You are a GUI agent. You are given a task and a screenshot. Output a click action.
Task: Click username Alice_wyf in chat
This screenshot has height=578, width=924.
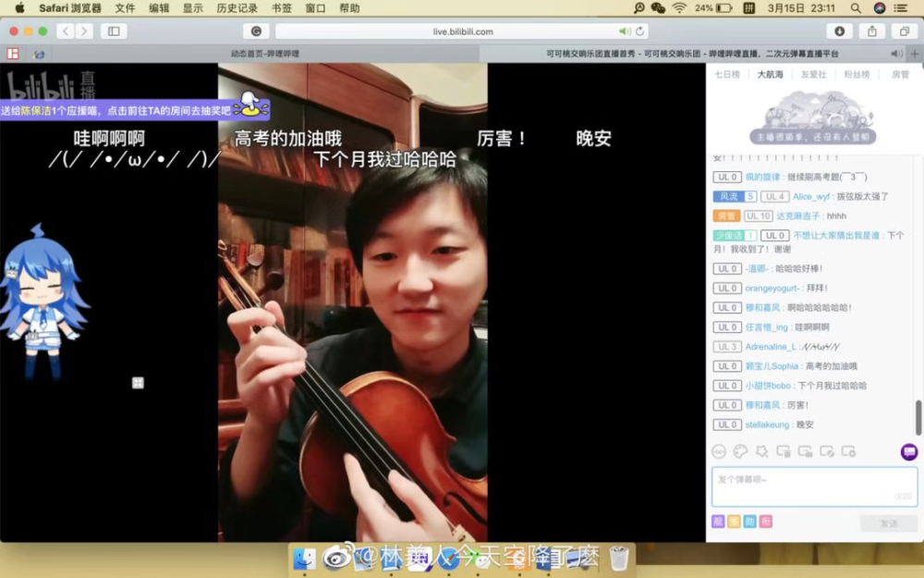tap(813, 197)
